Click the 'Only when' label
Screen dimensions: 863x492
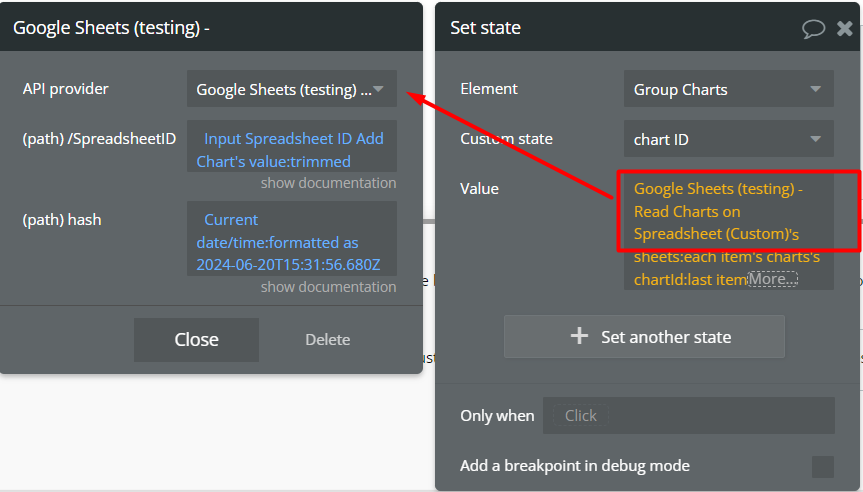pyautogui.click(x=497, y=416)
